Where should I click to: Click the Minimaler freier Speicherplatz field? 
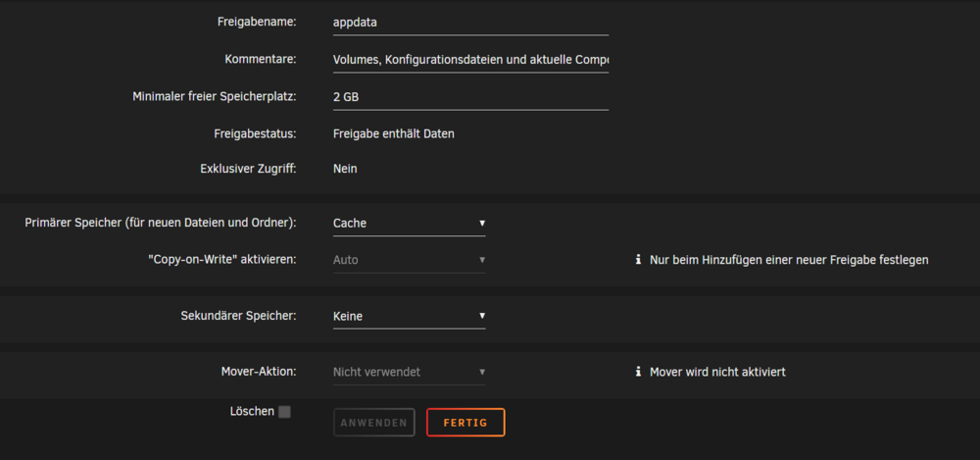click(x=470, y=98)
